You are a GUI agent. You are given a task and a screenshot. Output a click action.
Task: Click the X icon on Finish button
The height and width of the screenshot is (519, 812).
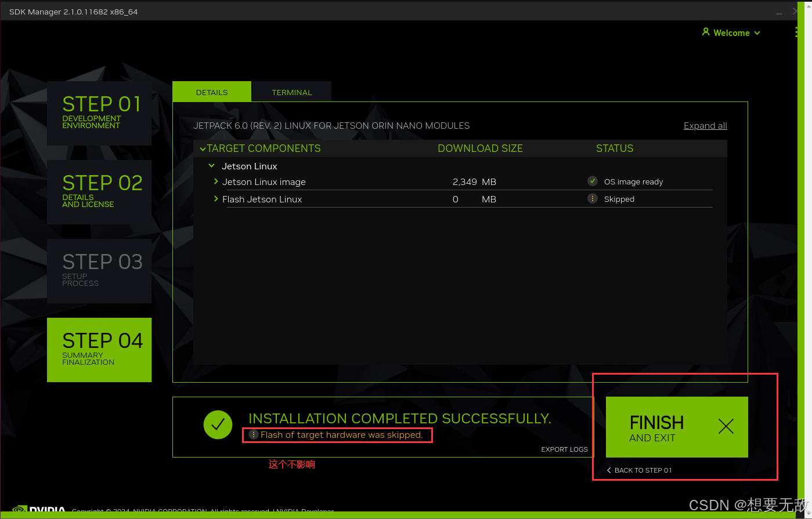pyautogui.click(x=726, y=427)
